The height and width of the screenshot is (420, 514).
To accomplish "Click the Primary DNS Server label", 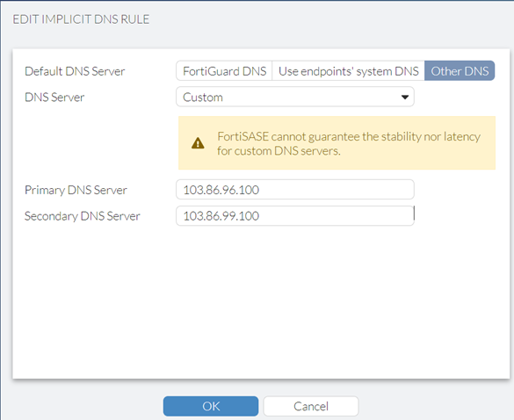I will coord(76,190).
